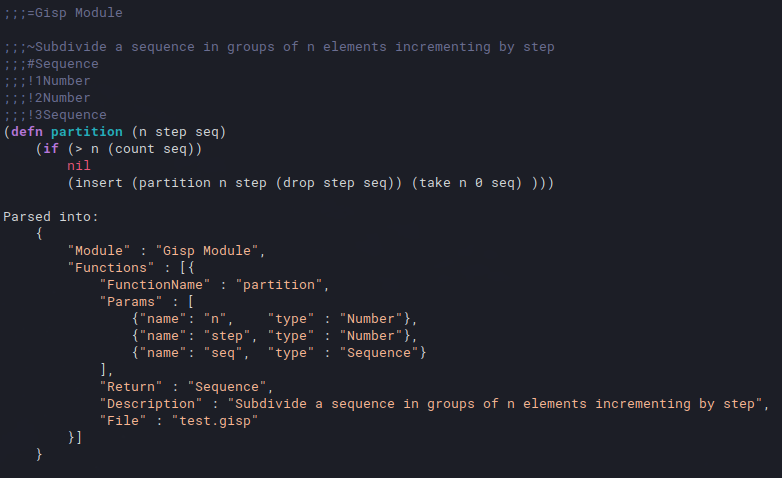Click the ;;;!2Number comment line
This screenshot has height=478, width=782.
pyautogui.click(x=47, y=98)
